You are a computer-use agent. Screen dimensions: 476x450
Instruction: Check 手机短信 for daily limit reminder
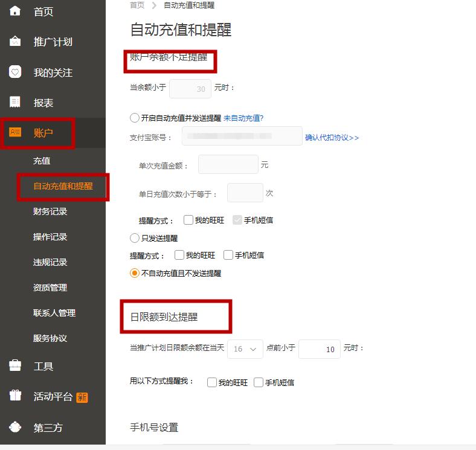258,382
